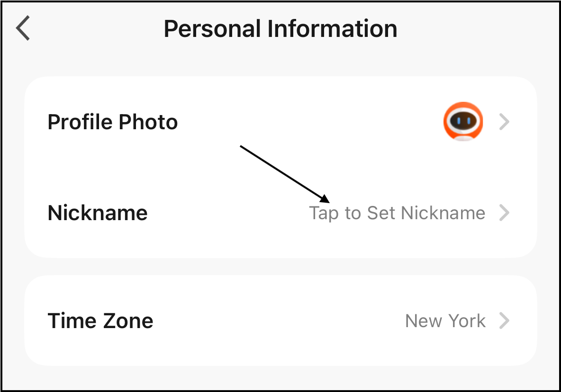Click the word "York" in the time zone value
Screen dimensions: 561x392
click(467, 321)
